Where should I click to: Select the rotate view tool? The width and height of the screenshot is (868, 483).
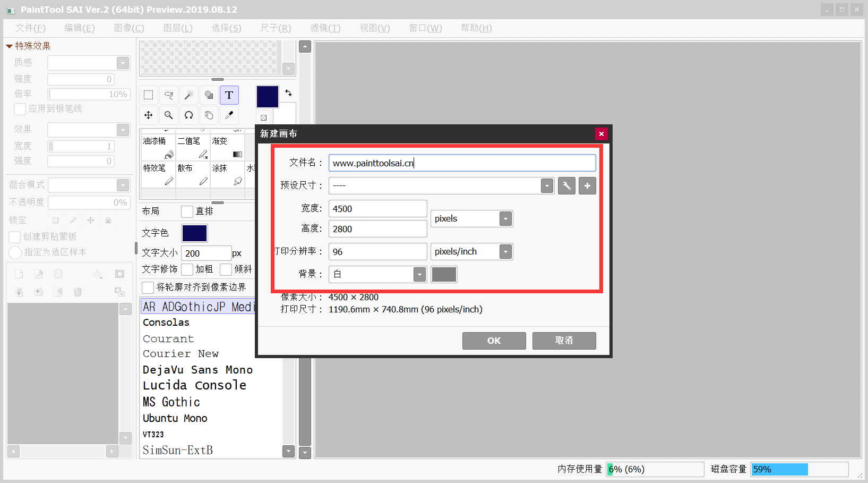pos(188,115)
